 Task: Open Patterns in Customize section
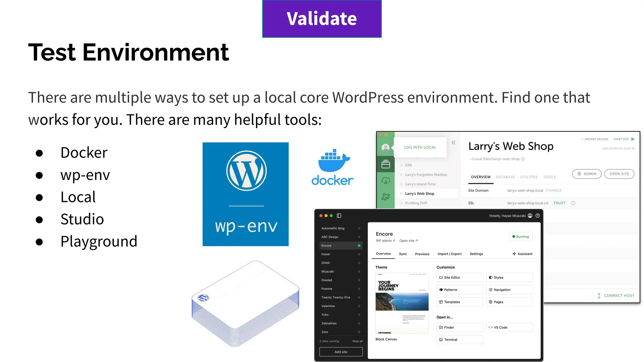click(460, 290)
